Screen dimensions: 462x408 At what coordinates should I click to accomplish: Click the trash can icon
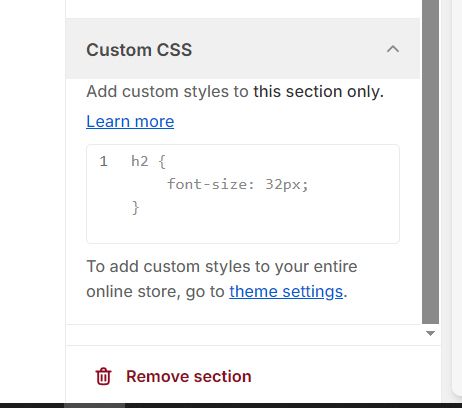103,377
